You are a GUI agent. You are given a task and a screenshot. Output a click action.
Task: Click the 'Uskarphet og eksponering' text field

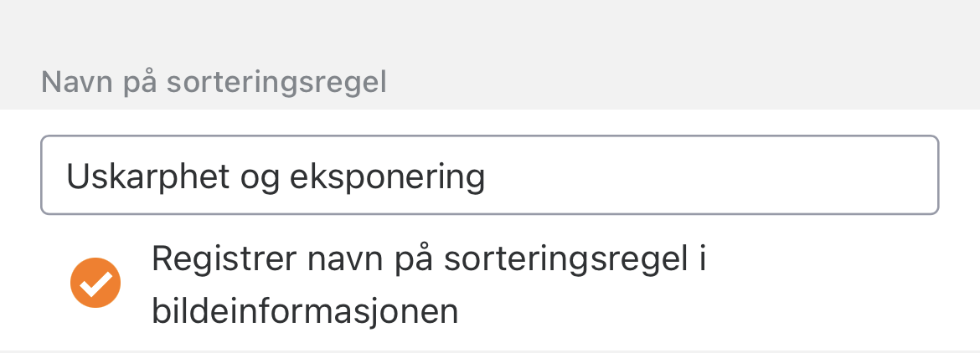(489, 176)
